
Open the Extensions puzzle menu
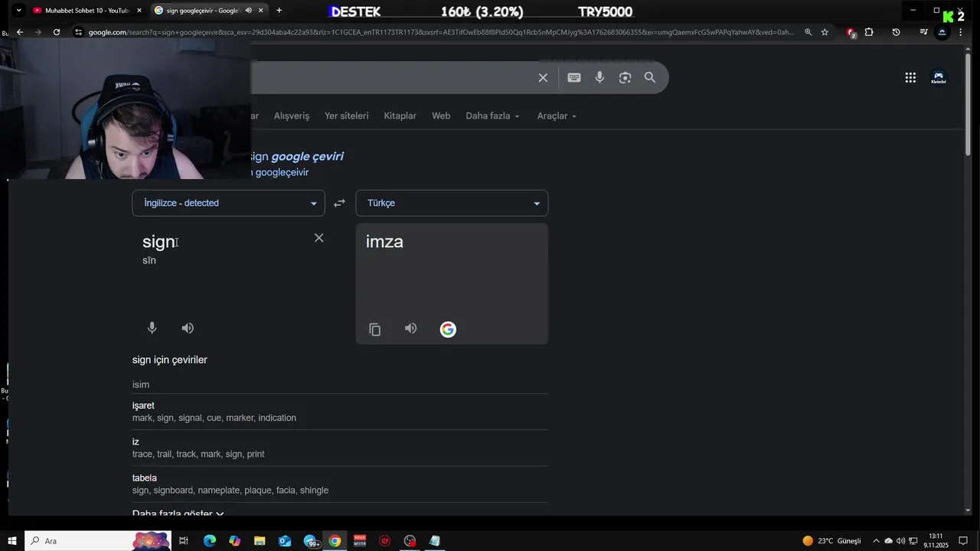point(869,32)
